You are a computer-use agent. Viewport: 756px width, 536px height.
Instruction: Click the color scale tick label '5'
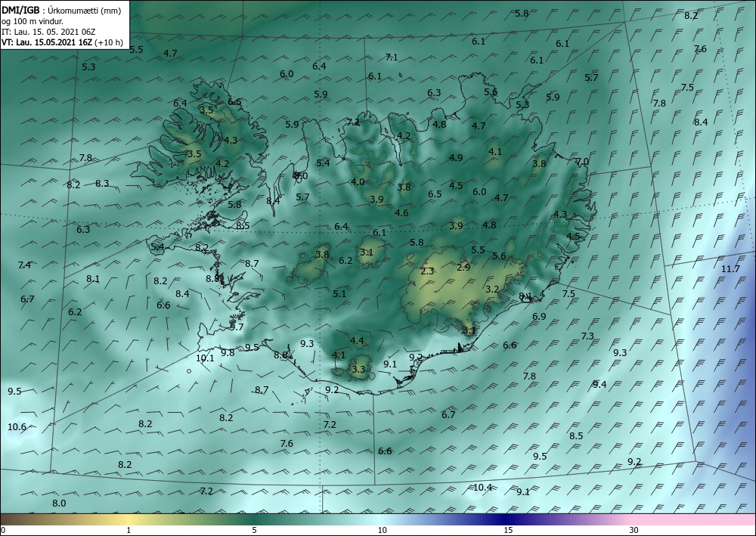[254, 530]
